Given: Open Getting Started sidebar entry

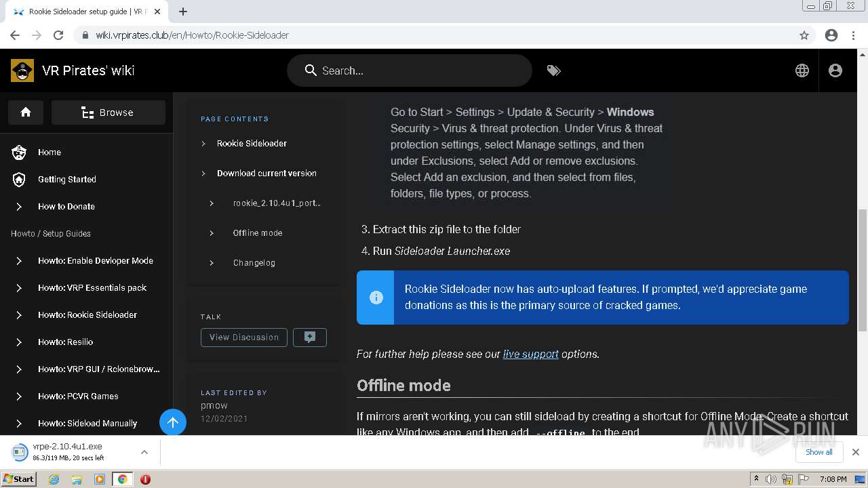Looking at the screenshot, I should pos(87,180).
